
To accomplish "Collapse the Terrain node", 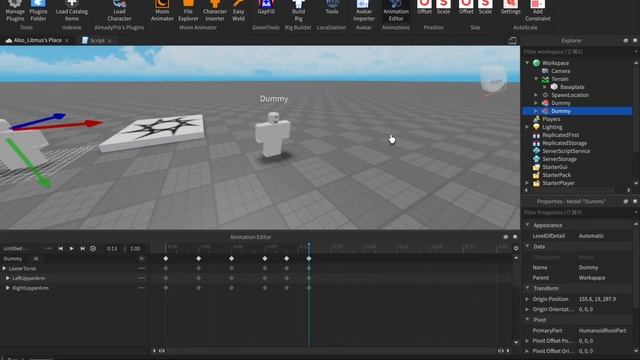I will [536, 79].
